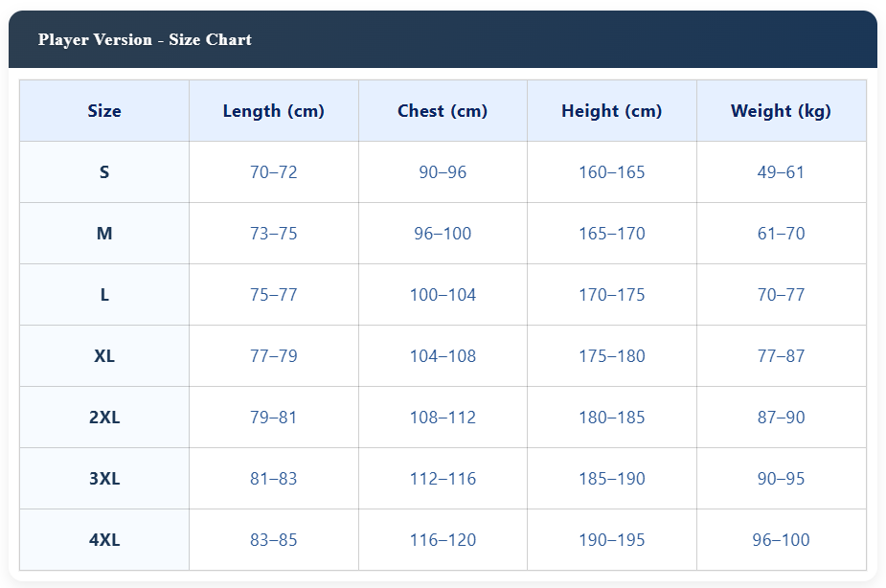Viewport: 886px width, 588px height.
Task: Select the 4XL size row label
Action: (104, 540)
